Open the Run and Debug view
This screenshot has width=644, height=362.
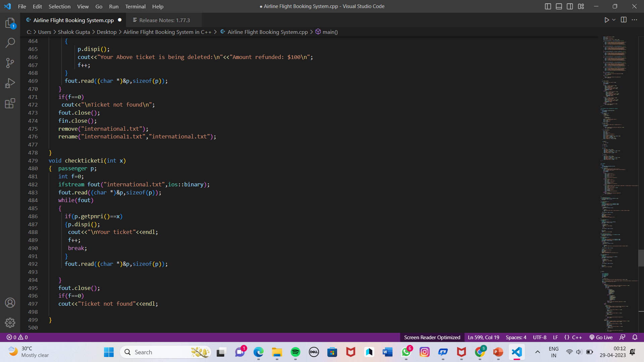[10, 83]
